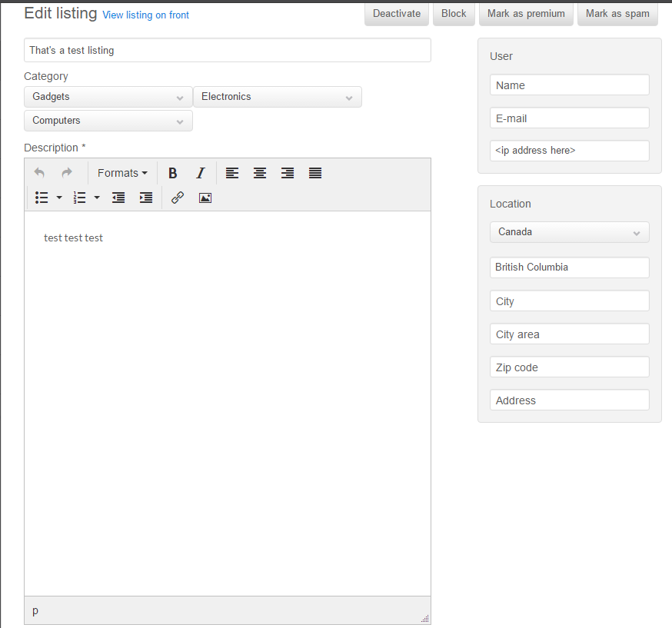Toggle italic formatting
The width and height of the screenshot is (672, 628).
point(201,173)
